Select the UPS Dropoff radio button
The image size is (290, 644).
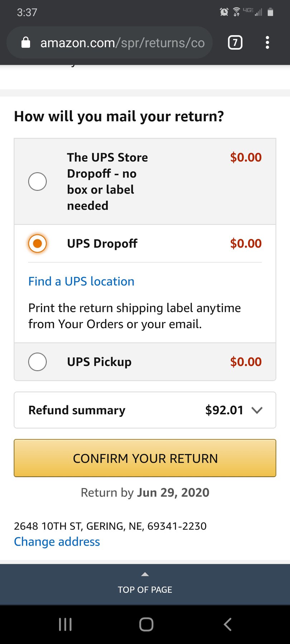tap(38, 244)
